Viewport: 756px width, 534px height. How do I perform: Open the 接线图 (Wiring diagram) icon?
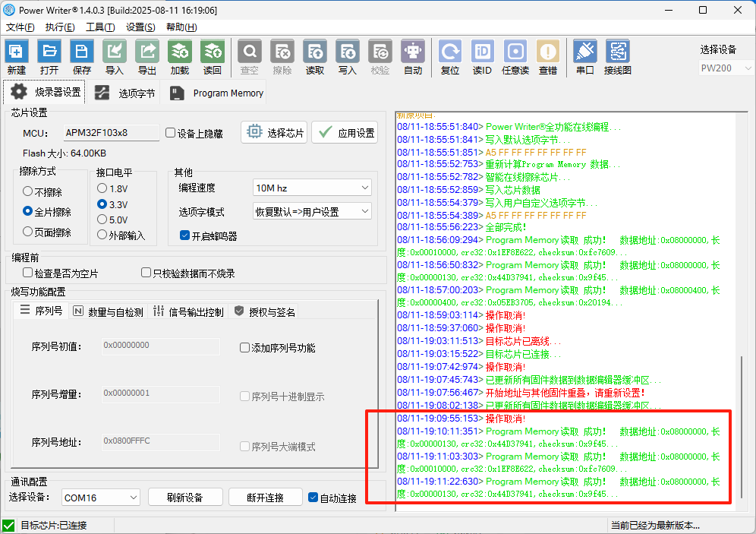(618, 58)
